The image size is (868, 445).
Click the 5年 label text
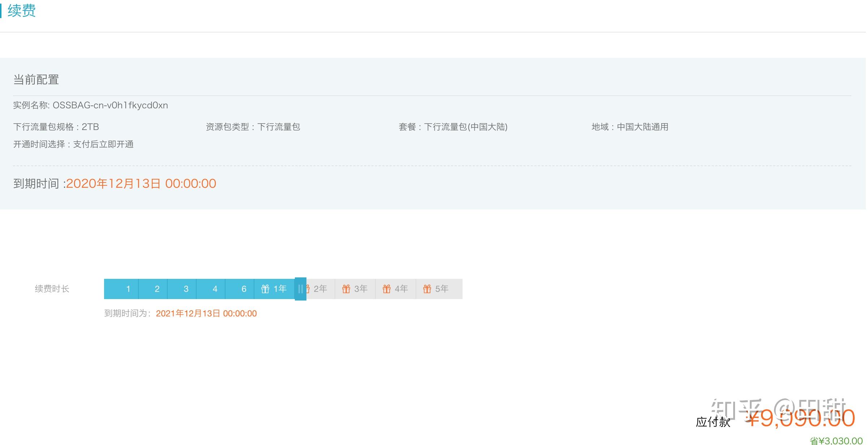click(x=442, y=289)
